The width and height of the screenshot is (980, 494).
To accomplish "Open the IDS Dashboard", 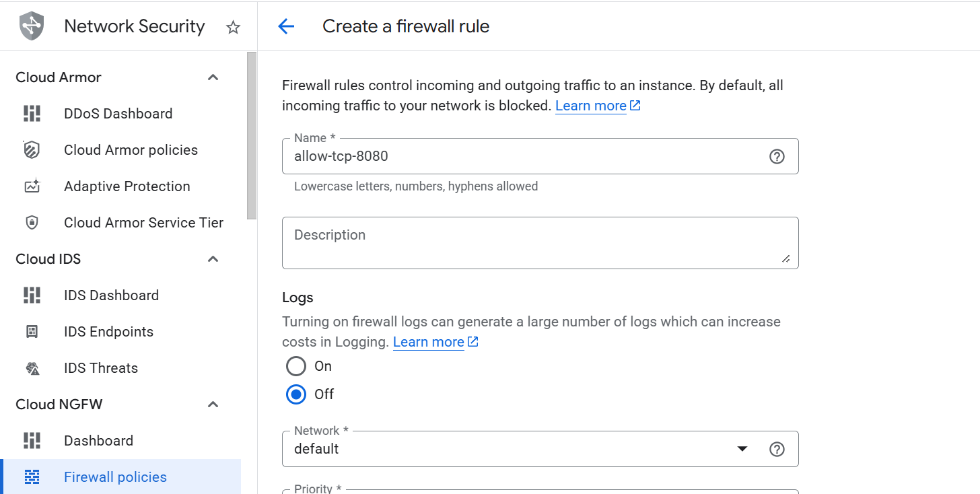I will click(111, 295).
